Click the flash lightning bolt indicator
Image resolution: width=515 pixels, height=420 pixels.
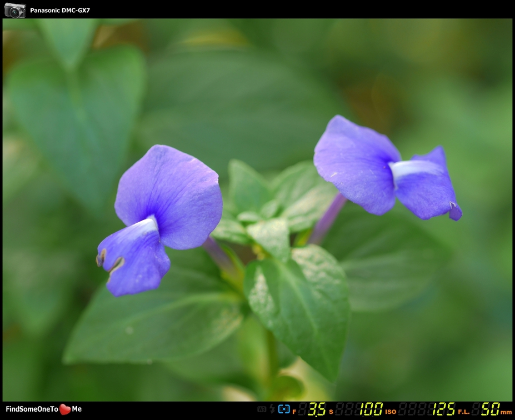(272, 409)
